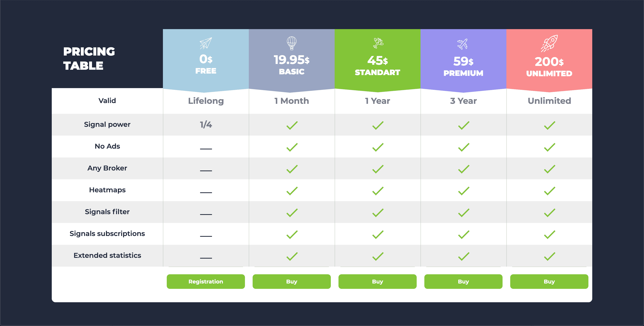
Task: Click the Standart plan Any Broker checkmark
Action: (378, 169)
